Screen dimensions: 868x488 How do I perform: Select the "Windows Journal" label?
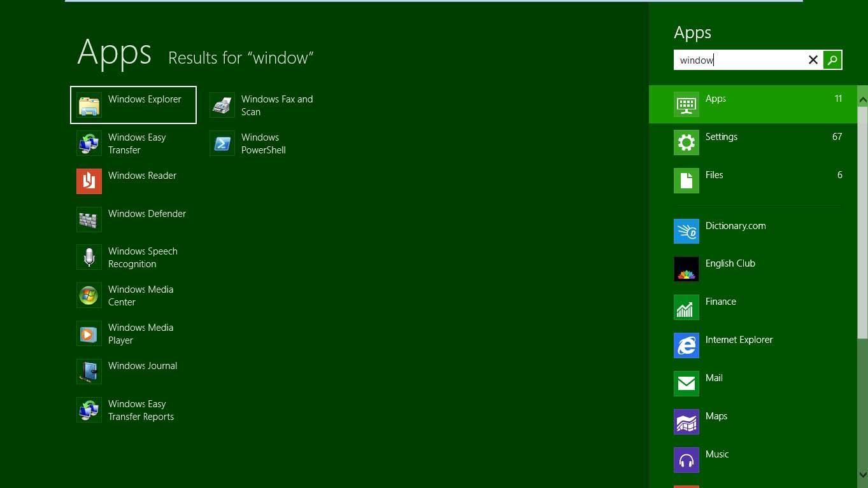(143, 366)
